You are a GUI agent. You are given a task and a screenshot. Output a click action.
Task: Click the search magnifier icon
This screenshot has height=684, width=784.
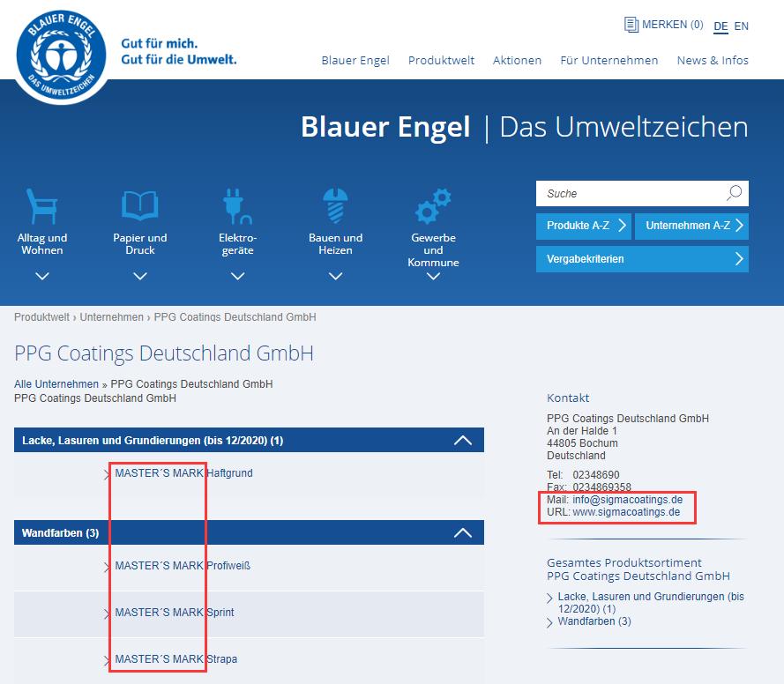coord(734,193)
